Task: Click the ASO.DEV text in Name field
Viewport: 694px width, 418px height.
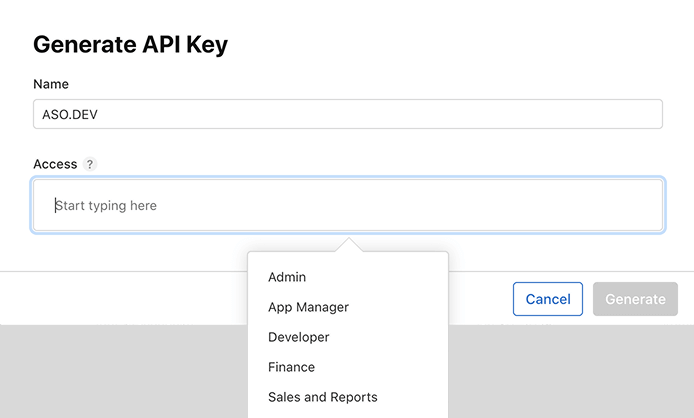Action: (x=70, y=114)
